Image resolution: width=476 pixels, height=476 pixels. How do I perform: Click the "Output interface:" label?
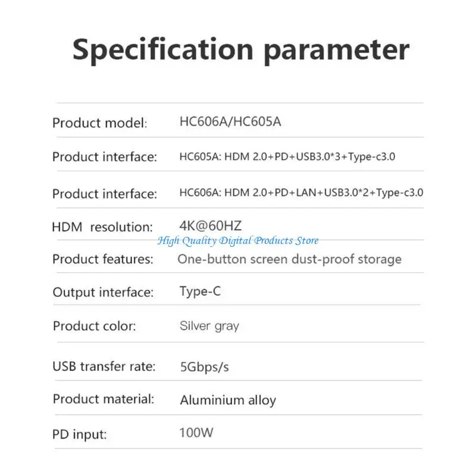103,292
